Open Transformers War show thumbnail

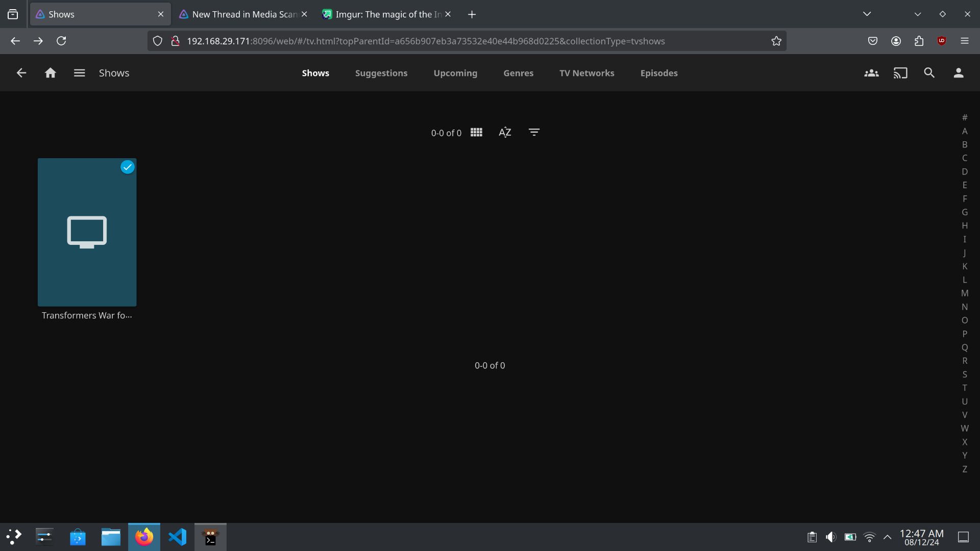[87, 232]
